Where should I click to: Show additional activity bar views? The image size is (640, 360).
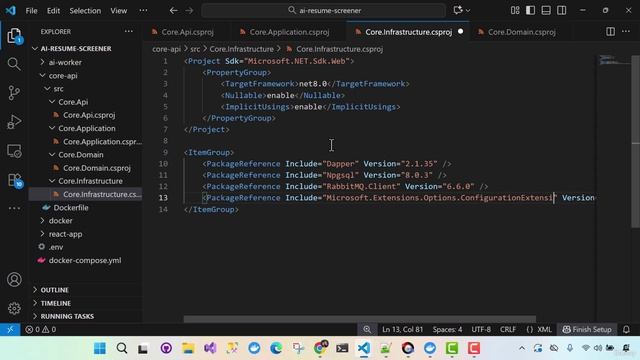pyautogui.click(x=14, y=208)
